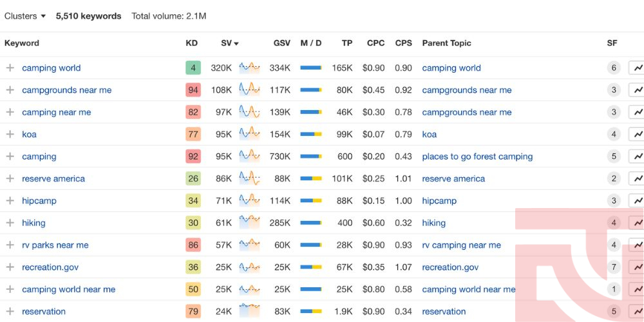The image size is (644, 322).
Task: Click SV sparkline for koa
Action: coord(250,135)
